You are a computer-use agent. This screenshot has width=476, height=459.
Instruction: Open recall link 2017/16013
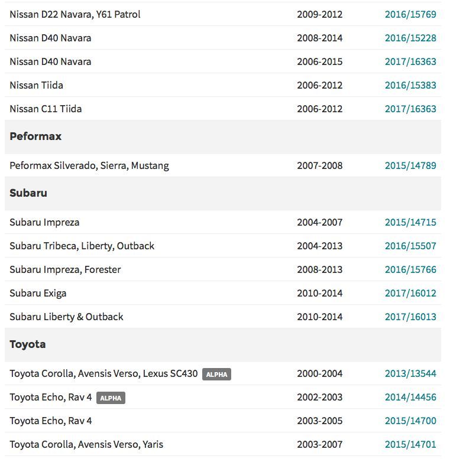410,317
